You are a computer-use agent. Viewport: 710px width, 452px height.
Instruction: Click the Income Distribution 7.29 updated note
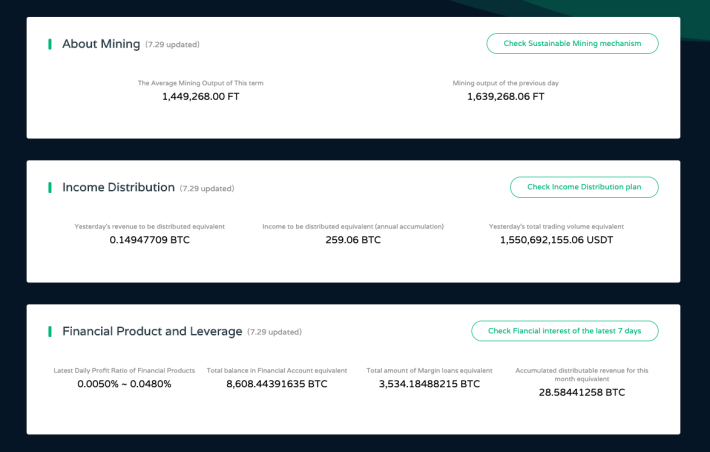coord(207,188)
